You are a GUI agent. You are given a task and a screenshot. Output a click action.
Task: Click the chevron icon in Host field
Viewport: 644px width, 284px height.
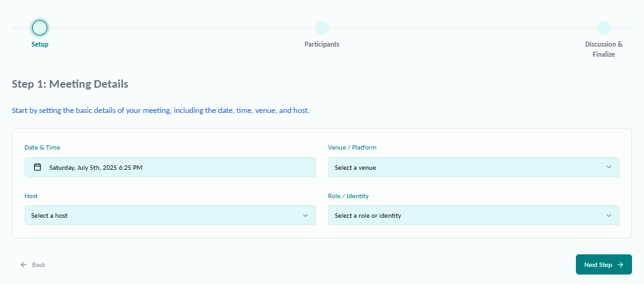305,215
